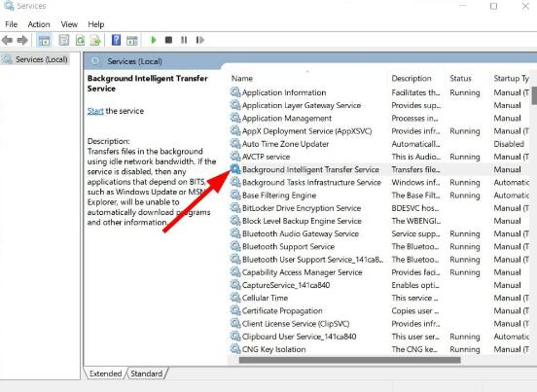Select Services (Local) in the console tree
The image size is (537, 392).
[x=42, y=59]
